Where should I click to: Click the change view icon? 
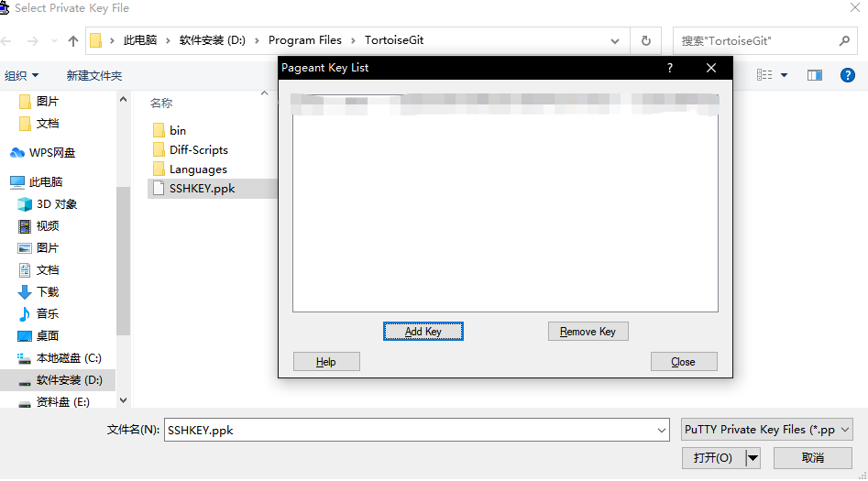click(764, 75)
